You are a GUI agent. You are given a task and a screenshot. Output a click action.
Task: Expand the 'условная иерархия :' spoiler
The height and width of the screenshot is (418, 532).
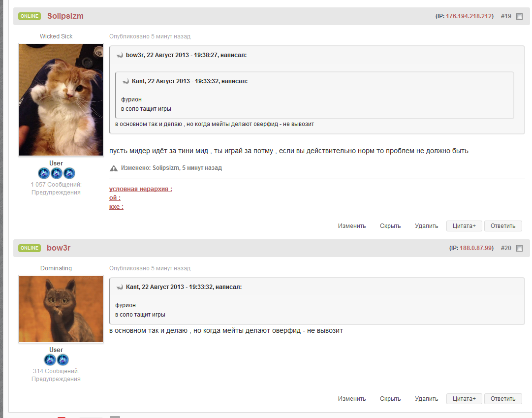pos(140,189)
